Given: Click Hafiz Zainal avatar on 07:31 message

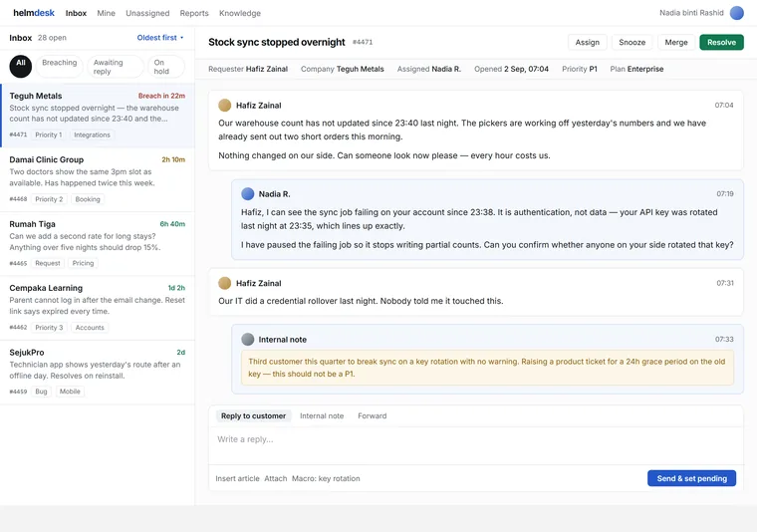Looking at the screenshot, I should (x=224, y=283).
